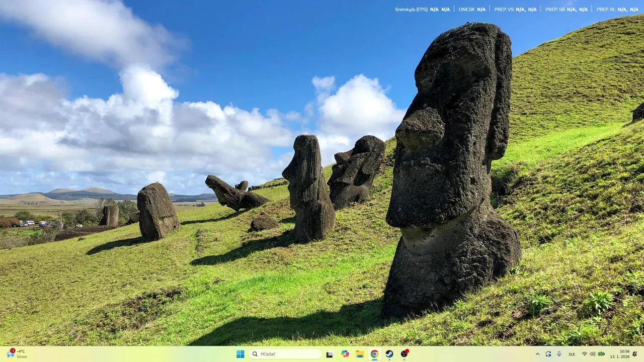Open Wi-Fi network quick settings
The width and height of the screenshot is (644, 362).
[x=585, y=354]
